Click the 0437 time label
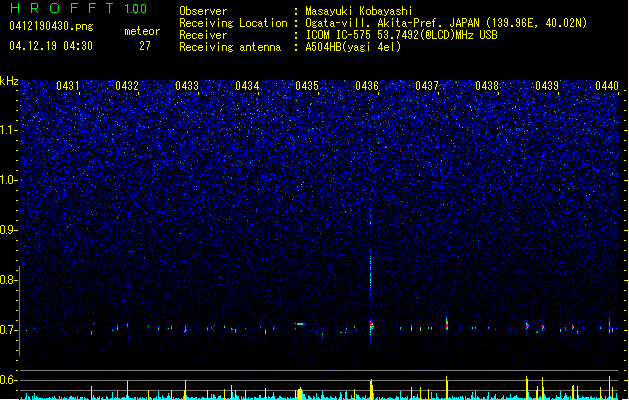Image resolution: width=629 pixels, height=400 pixels. coord(427,85)
